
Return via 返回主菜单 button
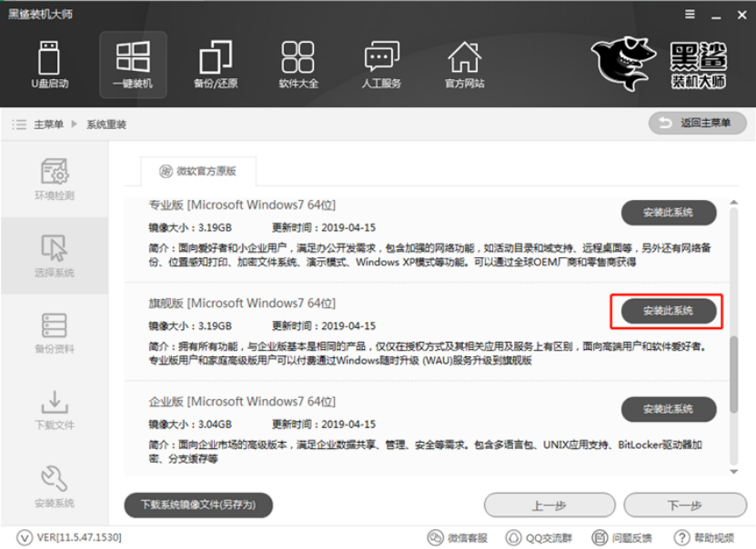pos(697,123)
